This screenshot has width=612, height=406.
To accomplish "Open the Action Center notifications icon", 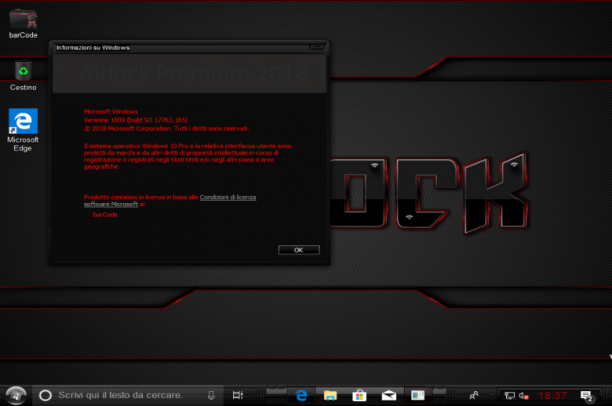I will [x=587, y=396].
